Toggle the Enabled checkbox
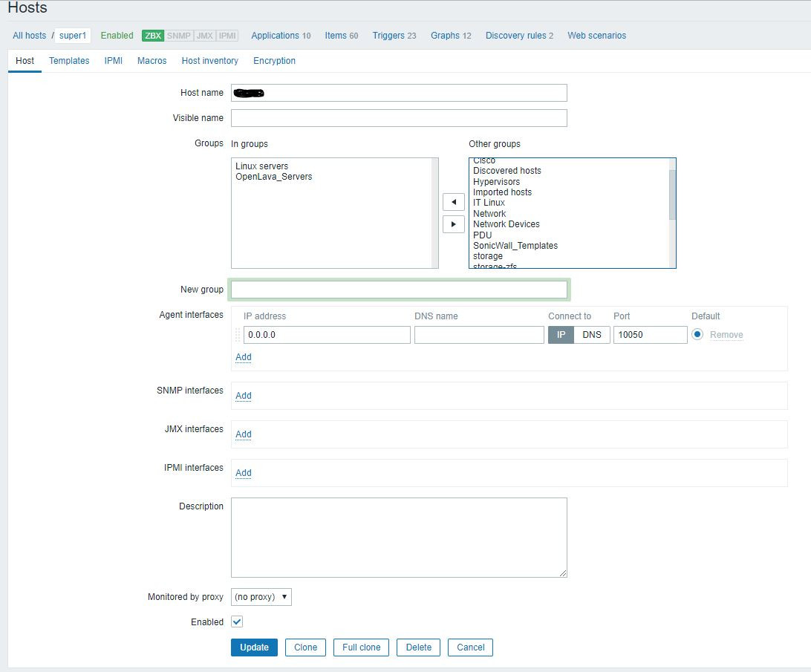The height and width of the screenshot is (672, 811). [237, 622]
